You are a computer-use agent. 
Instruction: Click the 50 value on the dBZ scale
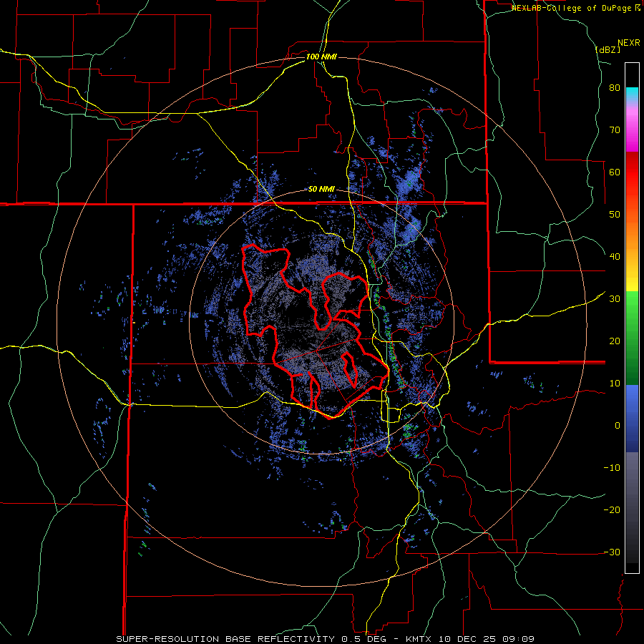[x=615, y=215]
